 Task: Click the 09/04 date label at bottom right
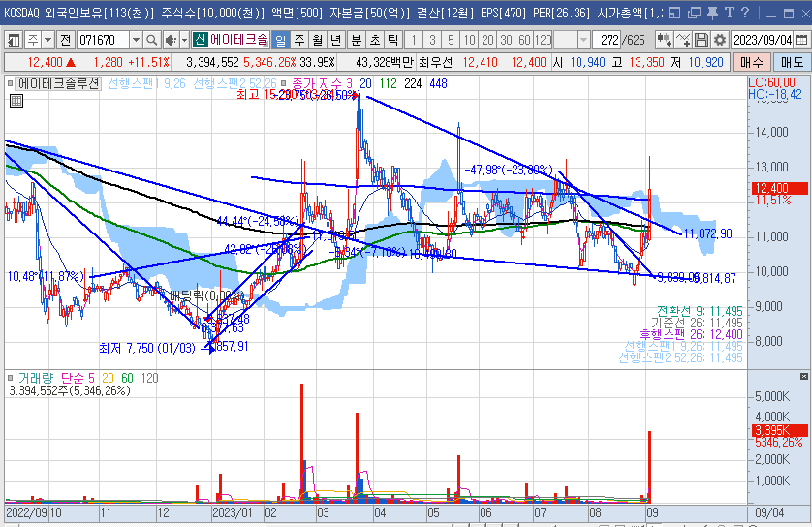point(769,513)
